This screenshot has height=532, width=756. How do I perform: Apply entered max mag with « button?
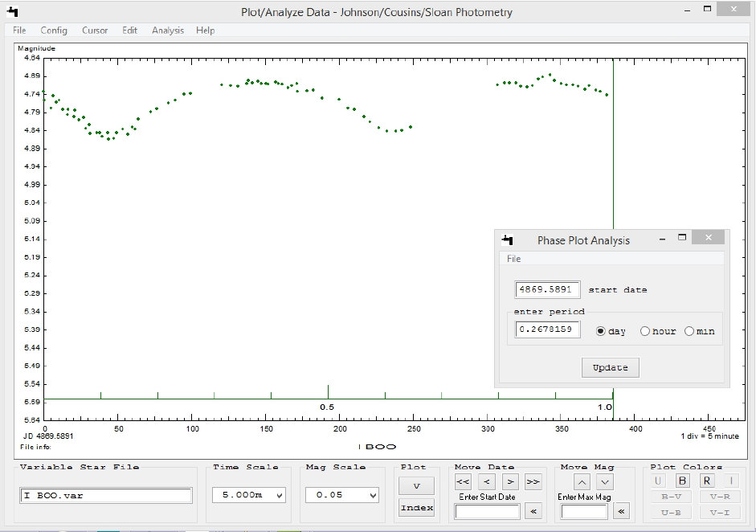pos(621,511)
